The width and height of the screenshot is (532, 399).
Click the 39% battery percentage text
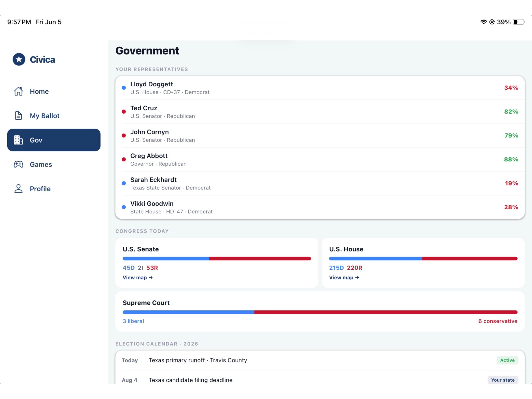(x=504, y=22)
